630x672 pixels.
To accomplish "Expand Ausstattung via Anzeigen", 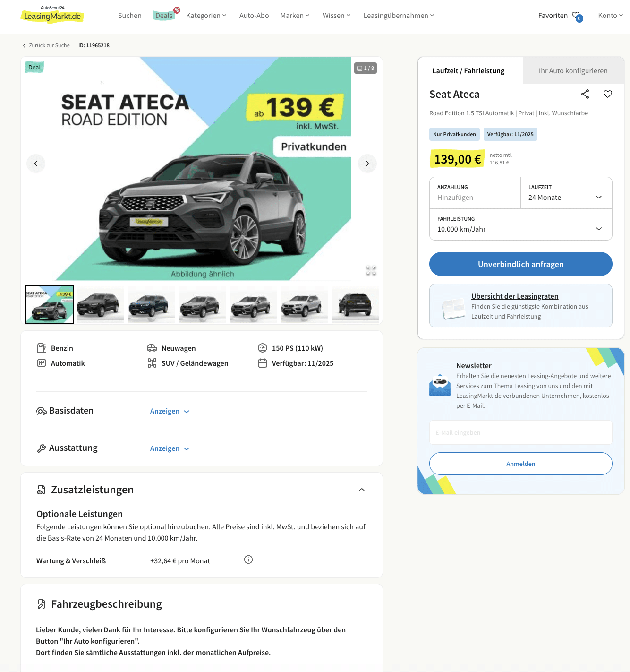I will [x=170, y=448].
